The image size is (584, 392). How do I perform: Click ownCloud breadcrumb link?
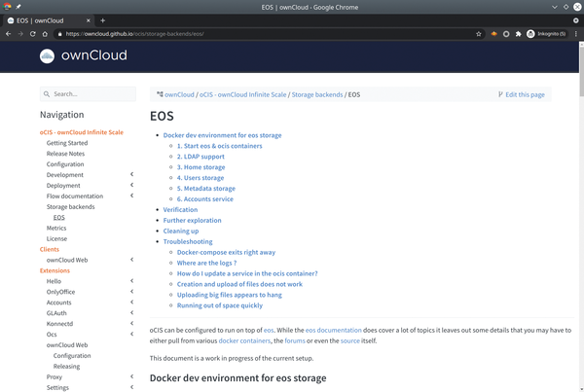tap(179, 94)
